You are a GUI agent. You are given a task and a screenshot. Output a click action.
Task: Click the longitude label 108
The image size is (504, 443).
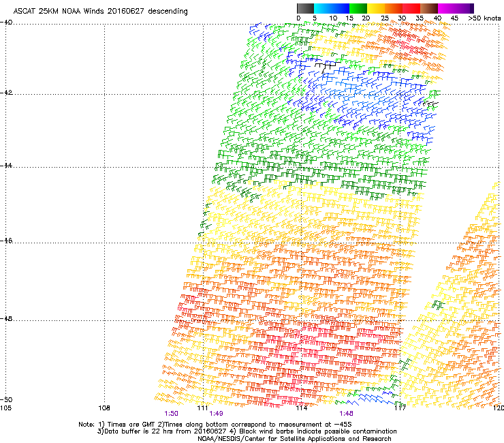[x=104, y=408]
